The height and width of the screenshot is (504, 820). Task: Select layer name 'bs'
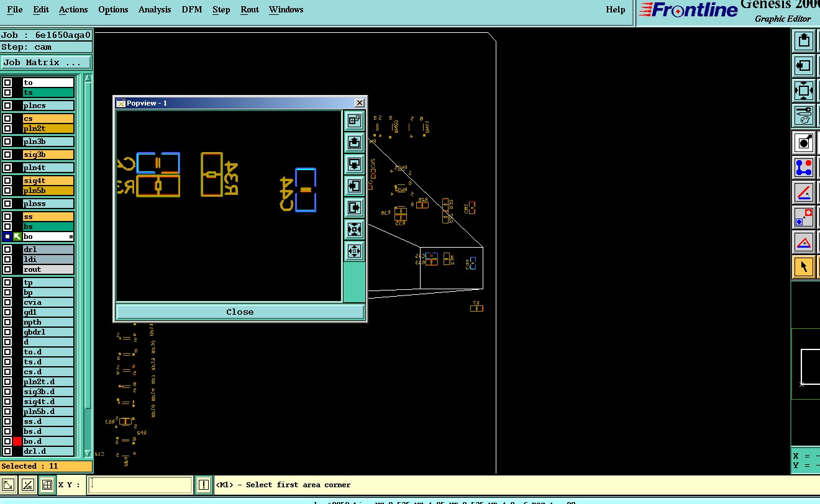(48, 227)
